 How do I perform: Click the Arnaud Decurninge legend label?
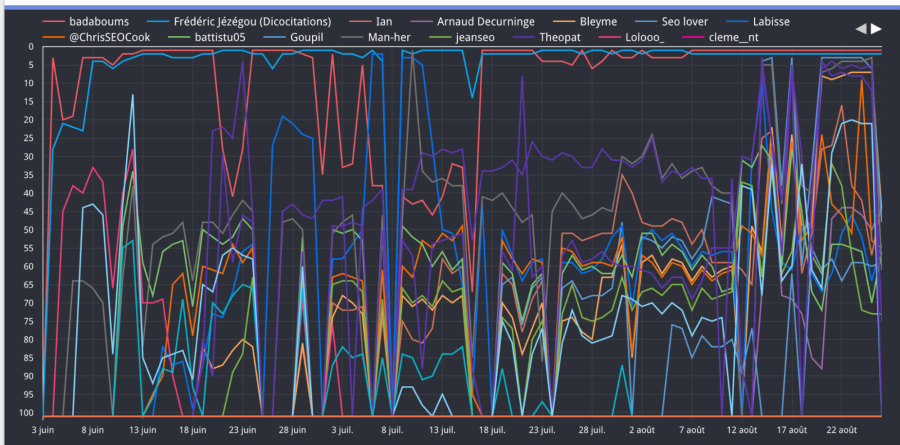488,21
